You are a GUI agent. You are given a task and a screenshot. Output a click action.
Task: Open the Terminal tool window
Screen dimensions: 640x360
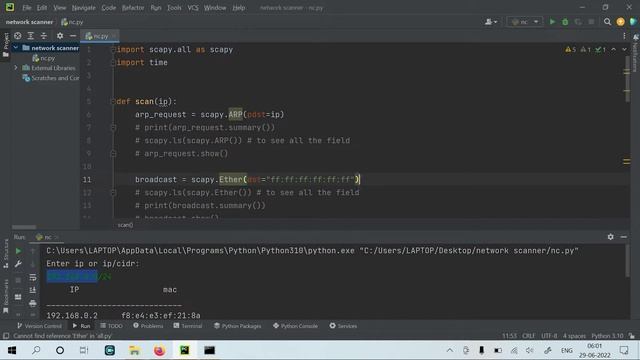188,326
